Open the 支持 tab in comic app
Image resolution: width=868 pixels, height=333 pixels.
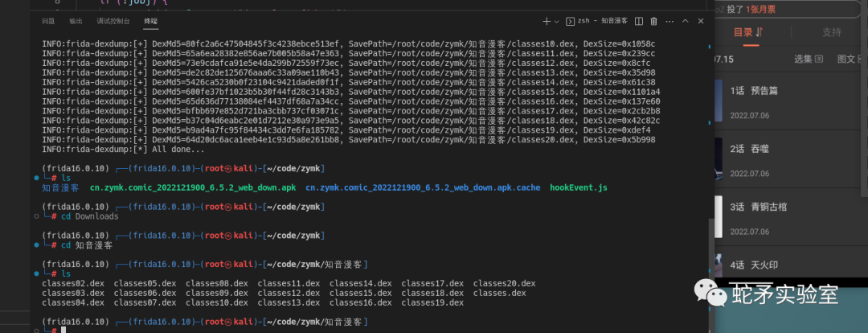pos(832,32)
